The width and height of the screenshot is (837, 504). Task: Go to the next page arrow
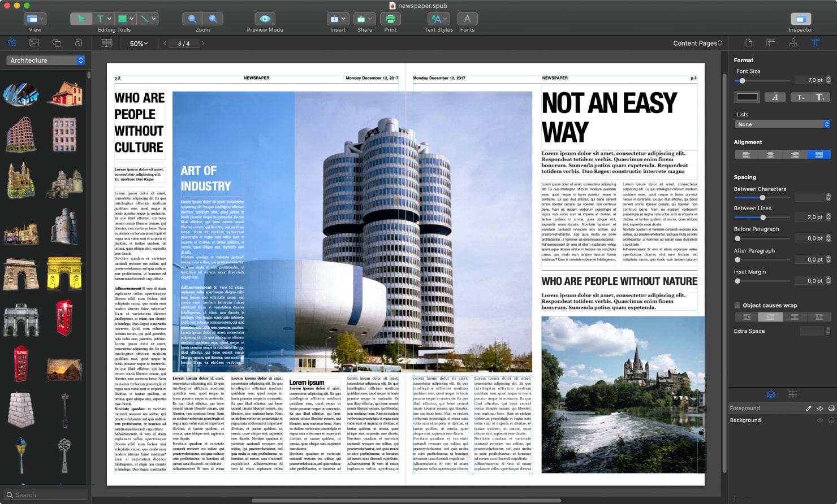coord(203,44)
